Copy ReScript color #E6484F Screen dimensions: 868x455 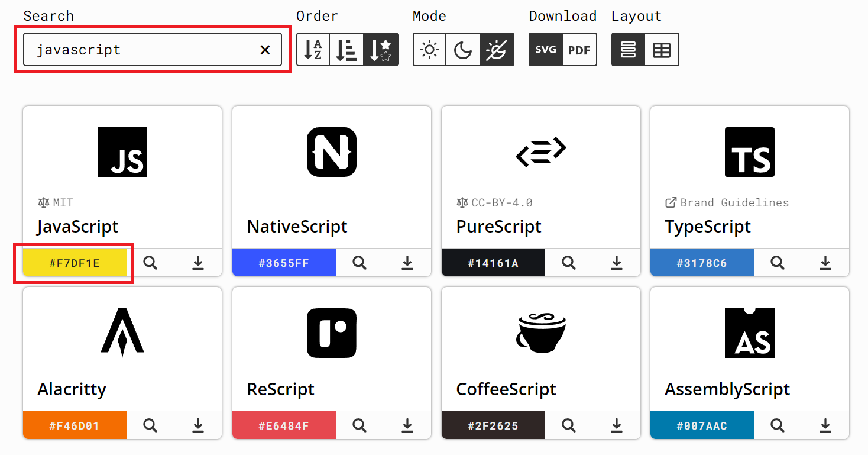284,425
